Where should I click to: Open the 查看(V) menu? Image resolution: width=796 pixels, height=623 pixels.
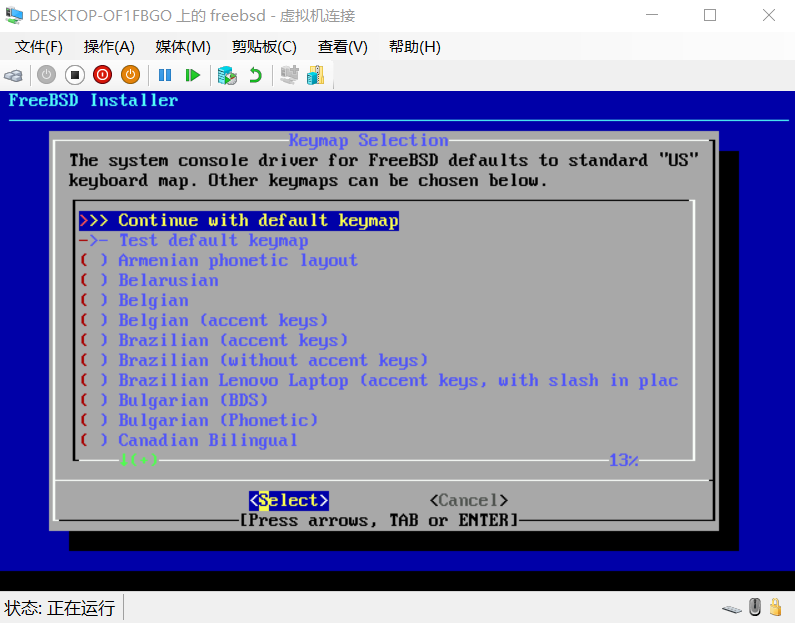point(343,47)
